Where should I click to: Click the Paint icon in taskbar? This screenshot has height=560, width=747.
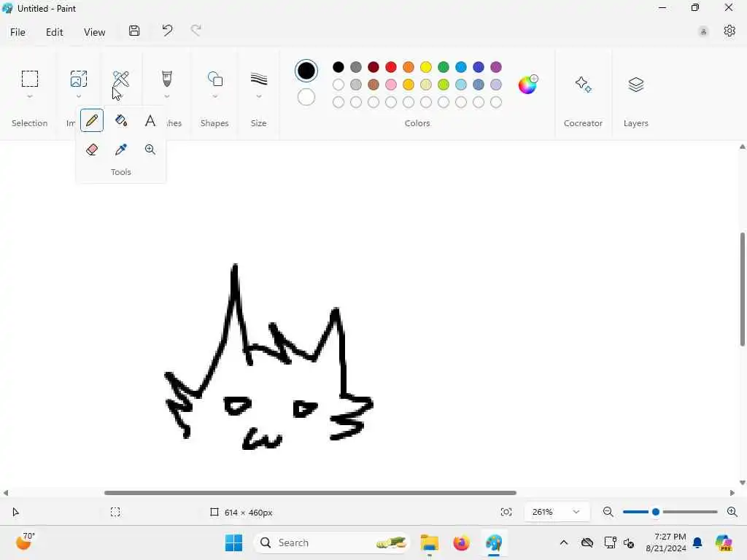[x=494, y=542]
